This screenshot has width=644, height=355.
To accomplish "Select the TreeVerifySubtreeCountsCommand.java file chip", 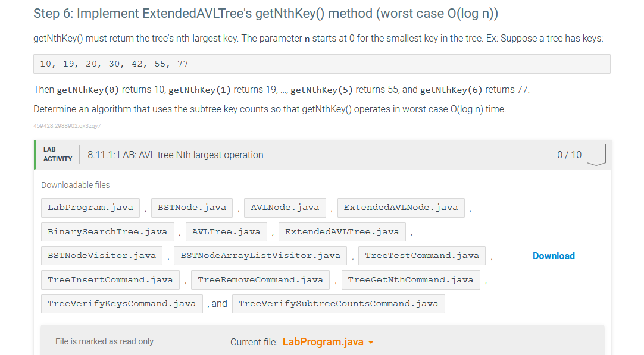I will pos(338,303).
